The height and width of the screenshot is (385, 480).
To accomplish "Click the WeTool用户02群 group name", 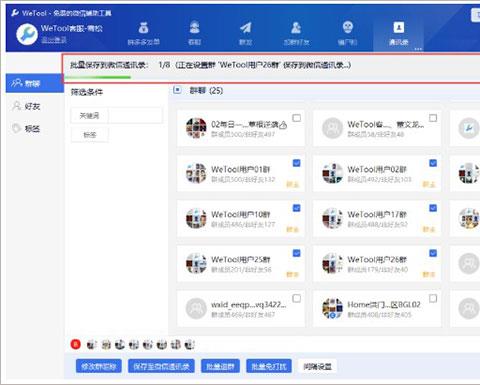I will point(377,169).
